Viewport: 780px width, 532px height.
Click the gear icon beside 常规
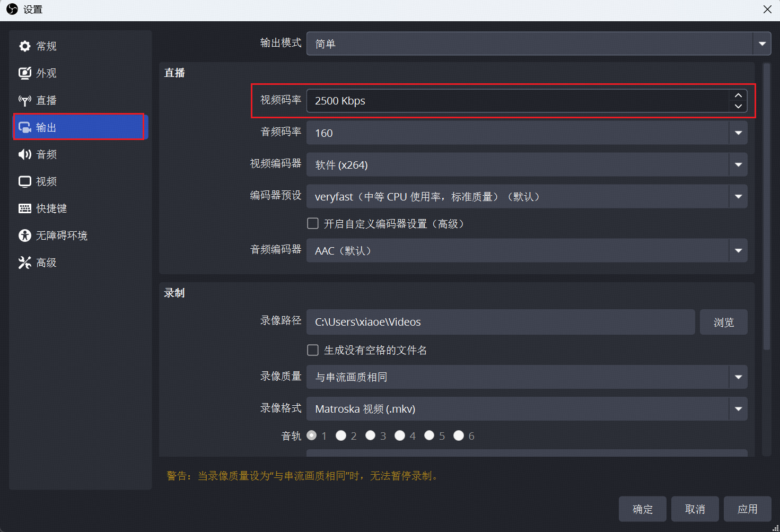click(x=25, y=46)
